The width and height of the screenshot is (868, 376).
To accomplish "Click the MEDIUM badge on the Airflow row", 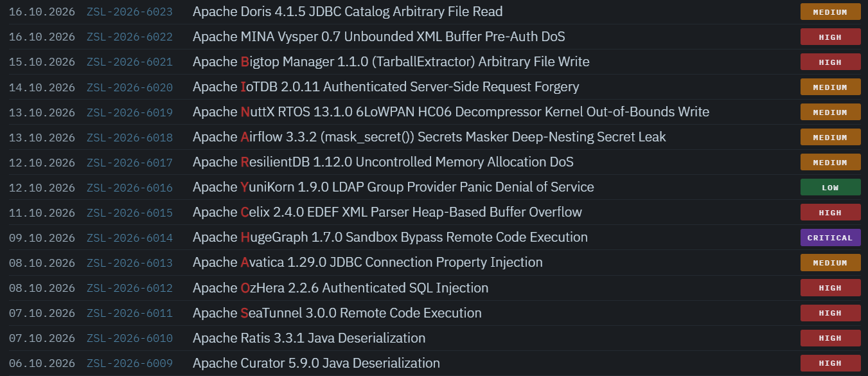I will point(830,138).
